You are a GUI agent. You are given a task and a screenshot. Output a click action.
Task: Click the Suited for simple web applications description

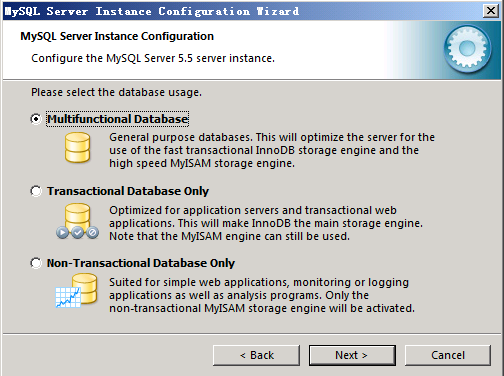click(262, 295)
